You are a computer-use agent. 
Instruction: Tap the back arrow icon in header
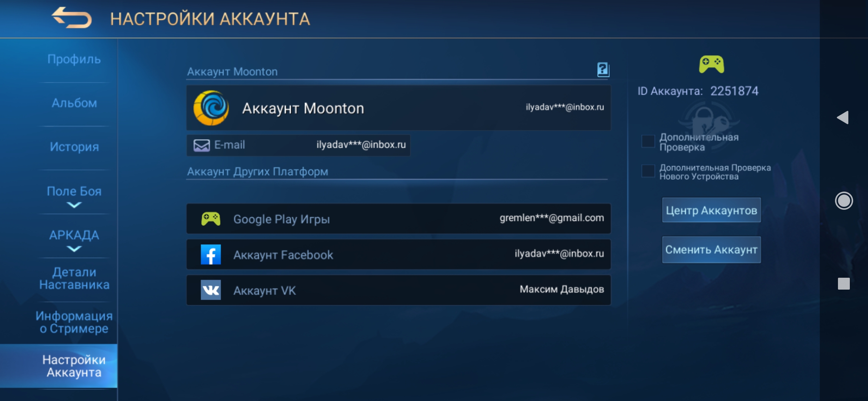(x=72, y=17)
